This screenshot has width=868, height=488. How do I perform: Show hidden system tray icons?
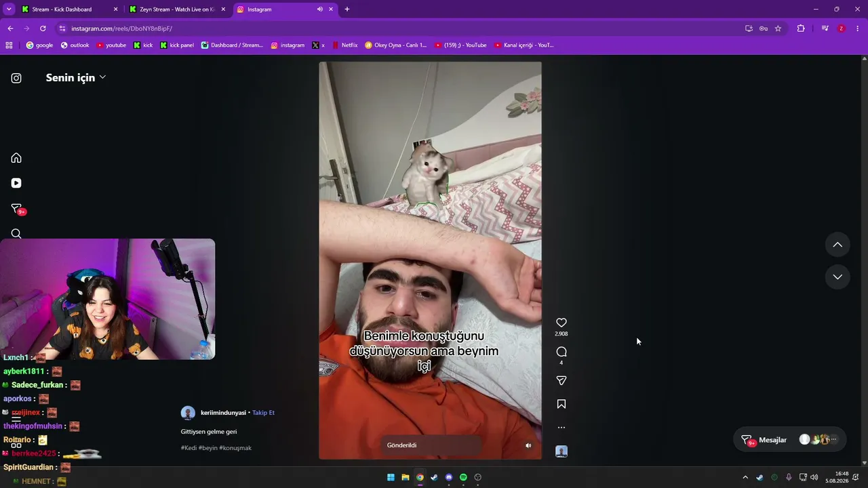(x=745, y=477)
